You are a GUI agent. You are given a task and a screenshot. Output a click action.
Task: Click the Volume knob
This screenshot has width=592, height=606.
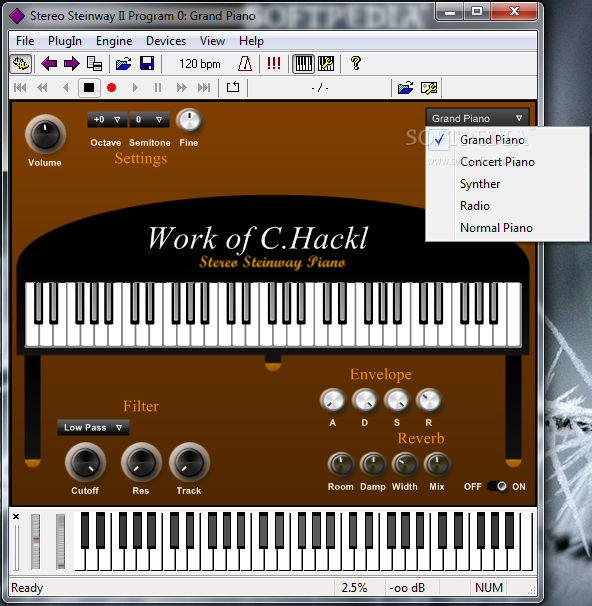(x=45, y=134)
